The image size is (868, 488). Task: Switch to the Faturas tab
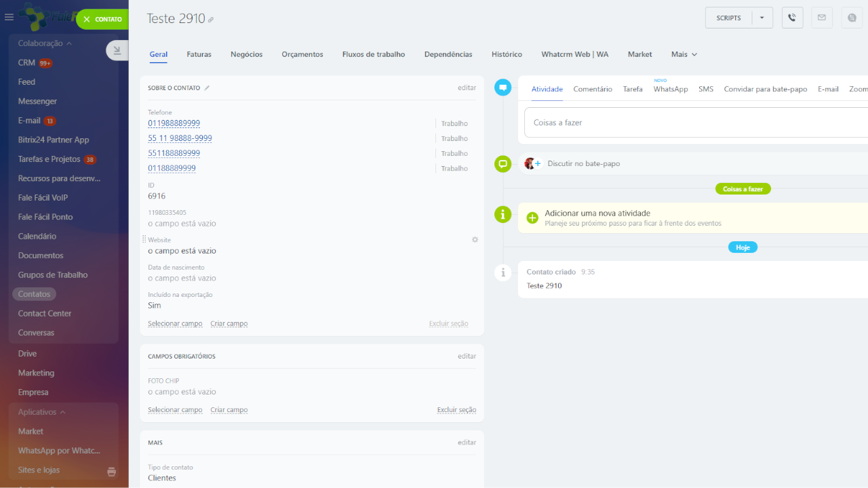(199, 54)
